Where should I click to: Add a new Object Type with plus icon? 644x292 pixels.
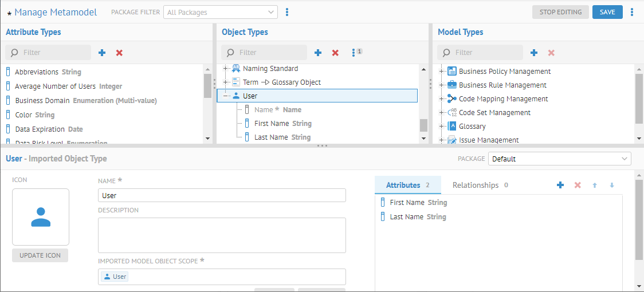(318, 53)
